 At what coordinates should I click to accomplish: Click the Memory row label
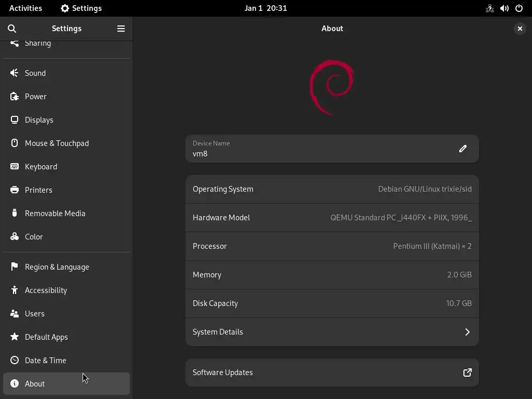(x=207, y=275)
